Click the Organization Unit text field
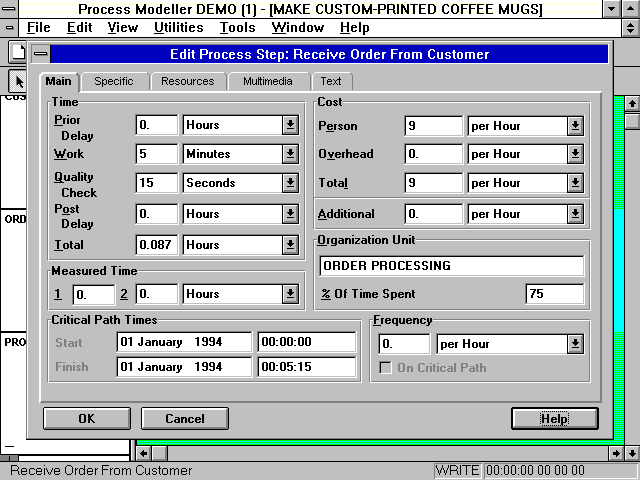640x480 pixels. [451, 266]
